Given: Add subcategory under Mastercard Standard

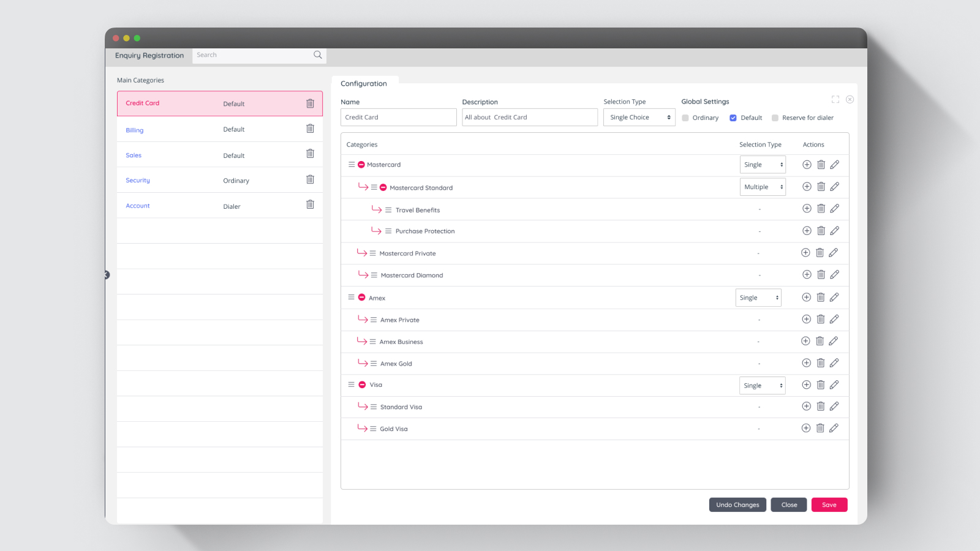Looking at the screenshot, I should [x=807, y=187].
